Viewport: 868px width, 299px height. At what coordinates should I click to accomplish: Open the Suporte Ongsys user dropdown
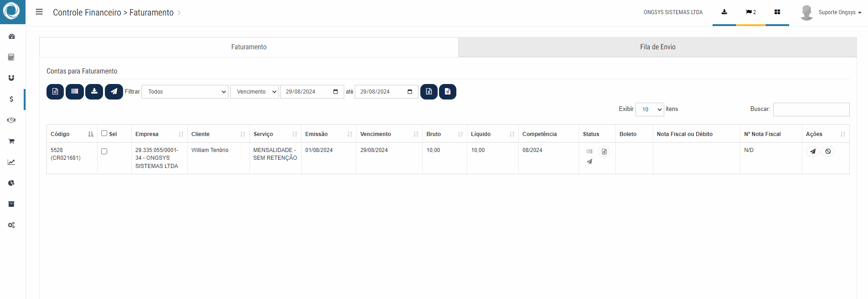coord(840,12)
